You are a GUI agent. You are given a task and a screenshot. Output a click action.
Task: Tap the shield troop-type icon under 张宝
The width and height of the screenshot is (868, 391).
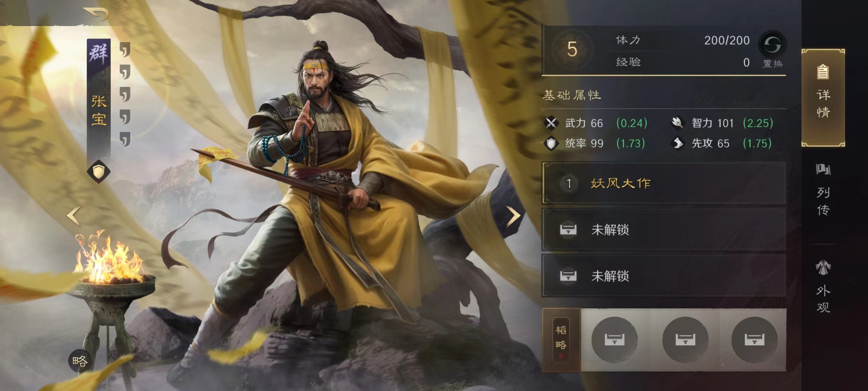98,172
